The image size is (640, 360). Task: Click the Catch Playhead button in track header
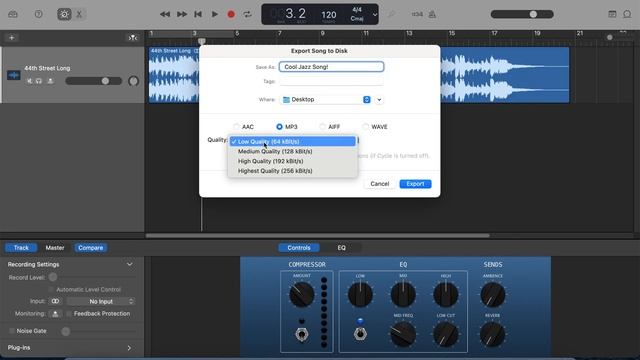pyautogui.click(x=133, y=38)
